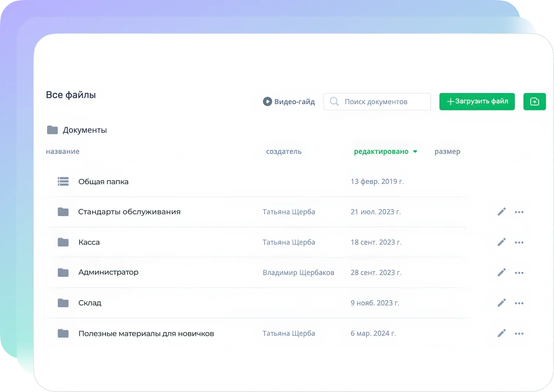
Task: Open more options for Стандарты обслуживания
Action: point(519,212)
